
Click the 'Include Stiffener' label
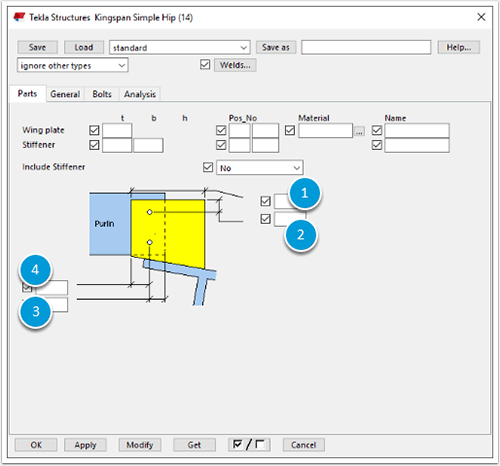(54, 167)
